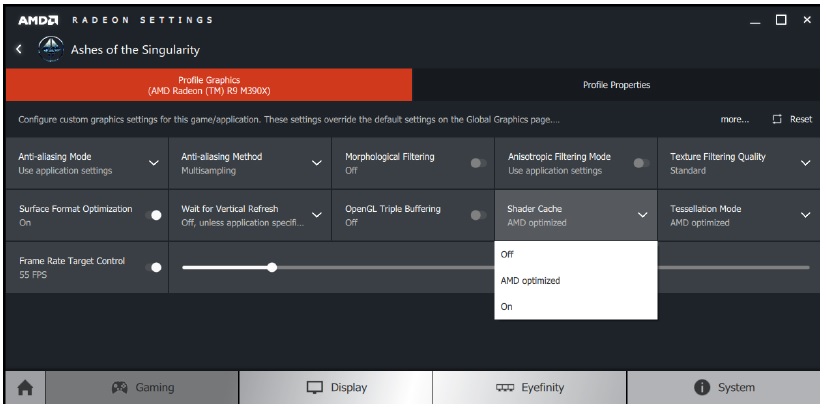The height and width of the screenshot is (409, 826).
Task: Click the Gaming controller icon
Action: coord(120,388)
